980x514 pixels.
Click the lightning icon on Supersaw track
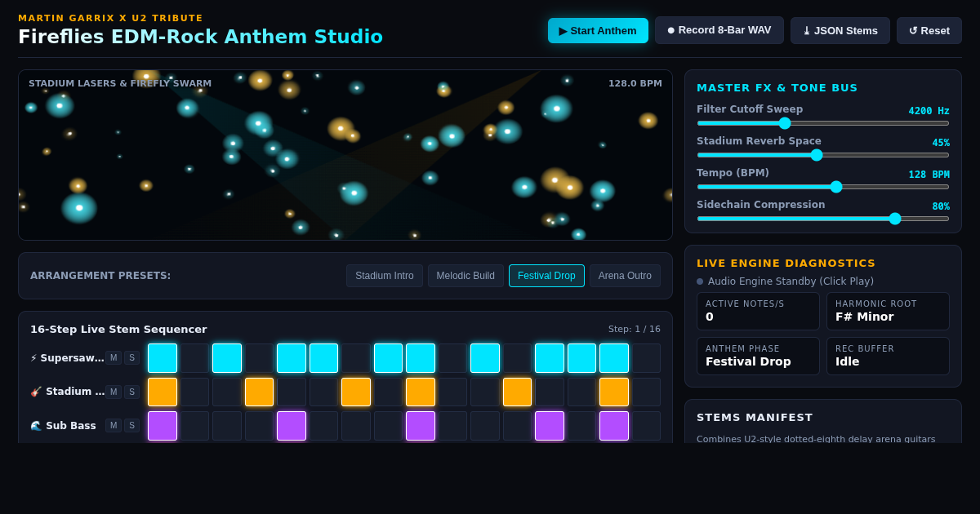coord(33,358)
